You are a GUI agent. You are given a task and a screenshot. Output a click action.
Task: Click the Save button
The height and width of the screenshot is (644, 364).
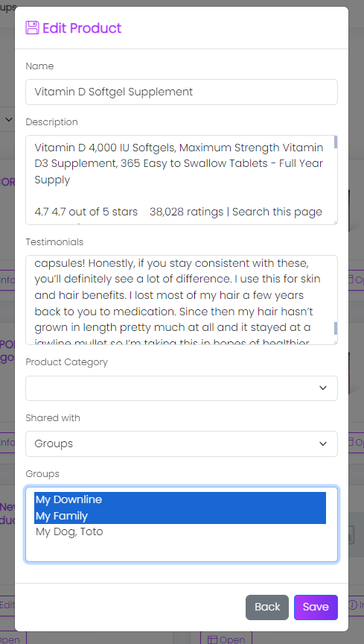pyautogui.click(x=316, y=607)
